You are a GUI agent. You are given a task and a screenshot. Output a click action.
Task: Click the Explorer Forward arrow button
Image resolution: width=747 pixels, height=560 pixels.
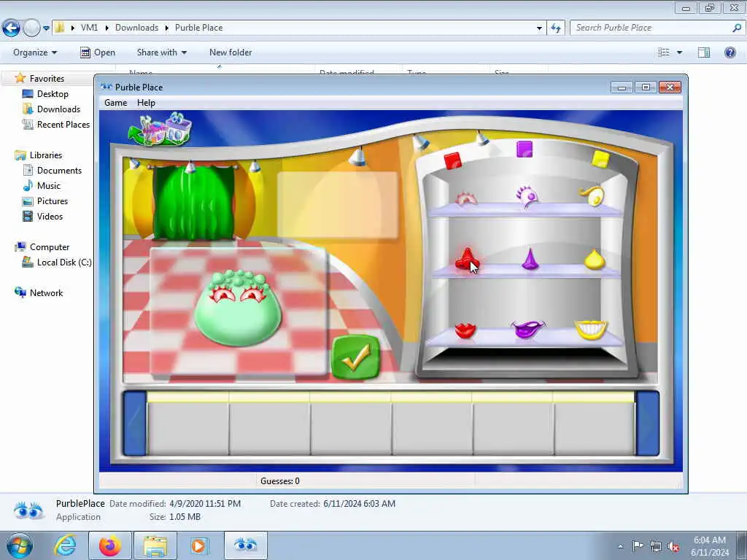coord(31,28)
